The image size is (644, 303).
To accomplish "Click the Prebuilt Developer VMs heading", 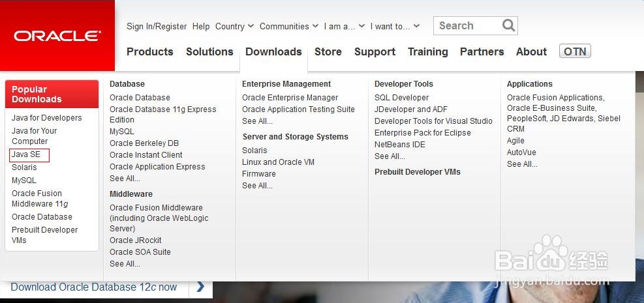I will pos(418,172).
